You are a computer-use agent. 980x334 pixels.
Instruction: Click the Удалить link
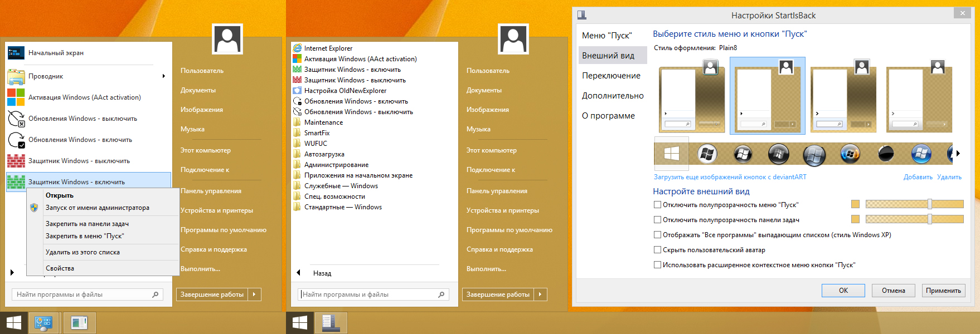949,177
